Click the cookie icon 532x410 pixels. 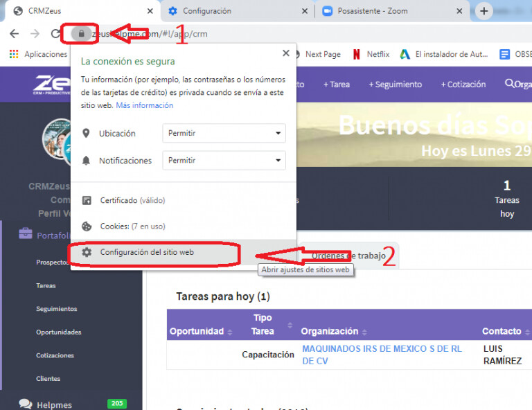click(87, 226)
